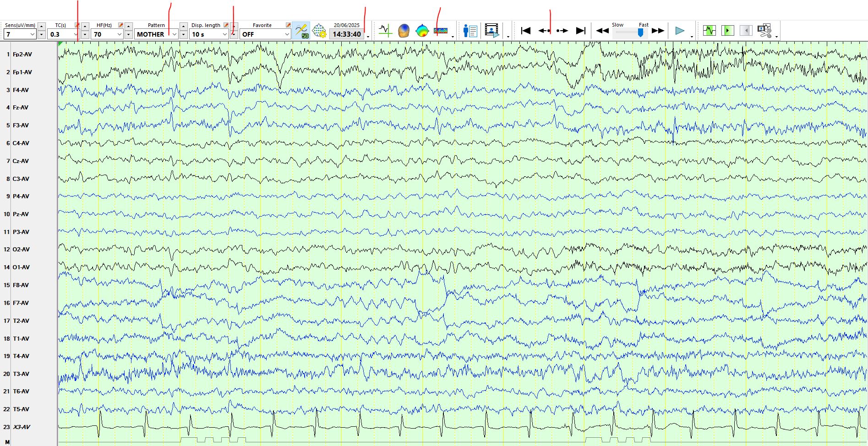Open the Pattern dropdown showing MOTHER
The image size is (868, 446).
point(156,34)
